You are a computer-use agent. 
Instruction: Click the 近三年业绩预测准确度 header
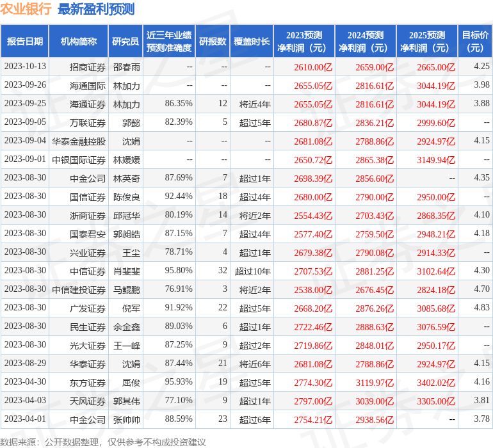[169, 41]
